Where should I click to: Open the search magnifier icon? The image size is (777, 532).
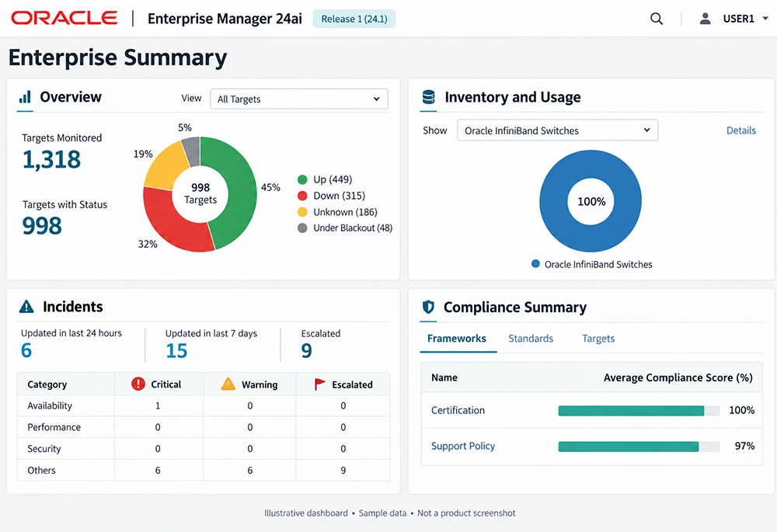pyautogui.click(x=657, y=19)
